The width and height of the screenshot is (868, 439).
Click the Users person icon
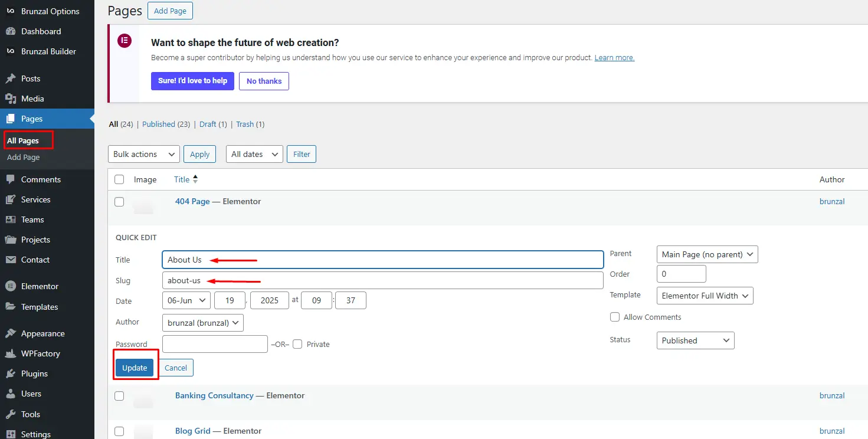10,394
